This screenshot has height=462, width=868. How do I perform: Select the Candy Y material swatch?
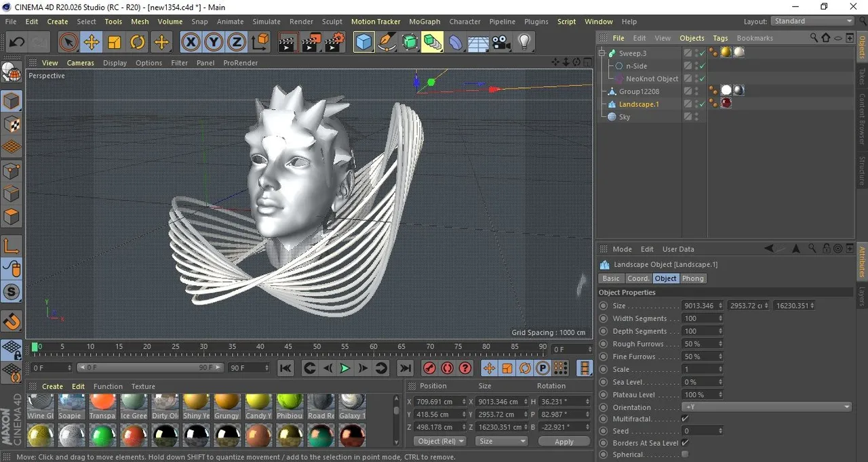point(258,406)
